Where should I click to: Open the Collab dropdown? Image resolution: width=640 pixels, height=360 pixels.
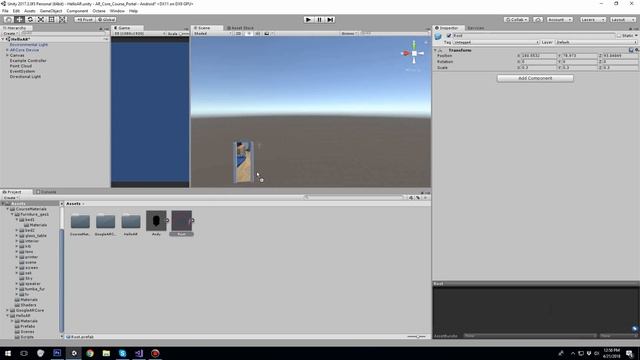point(516,20)
